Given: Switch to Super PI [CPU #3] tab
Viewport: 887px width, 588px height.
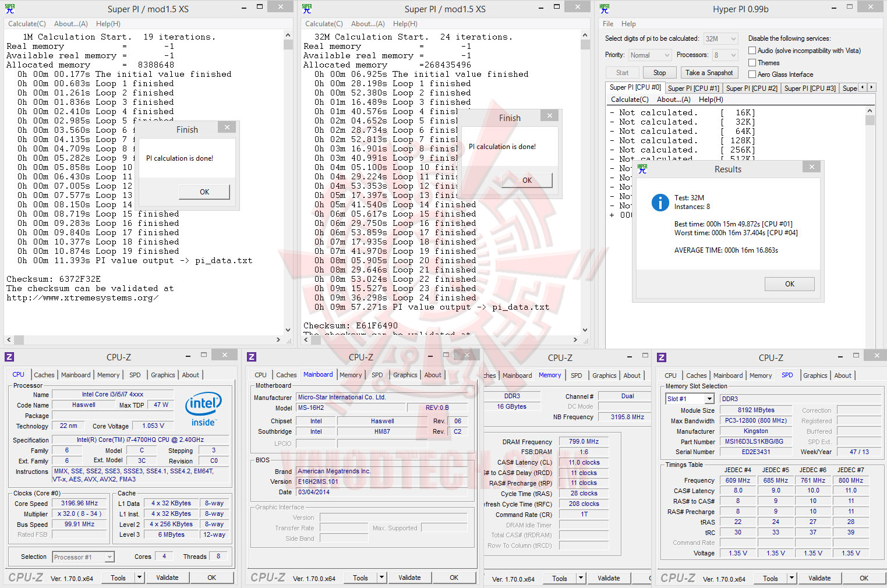Looking at the screenshot, I should [810, 88].
